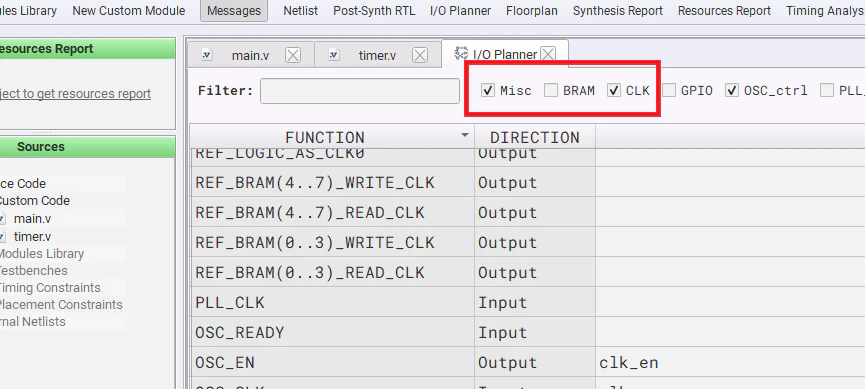The height and width of the screenshot is (389, 865).
Task: Click the Sources panel header
Action: pyautogui.click(x=87, y=147)
